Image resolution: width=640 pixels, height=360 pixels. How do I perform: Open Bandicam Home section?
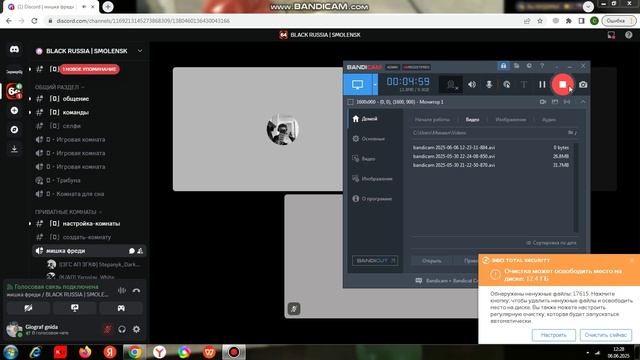[374, 119]
